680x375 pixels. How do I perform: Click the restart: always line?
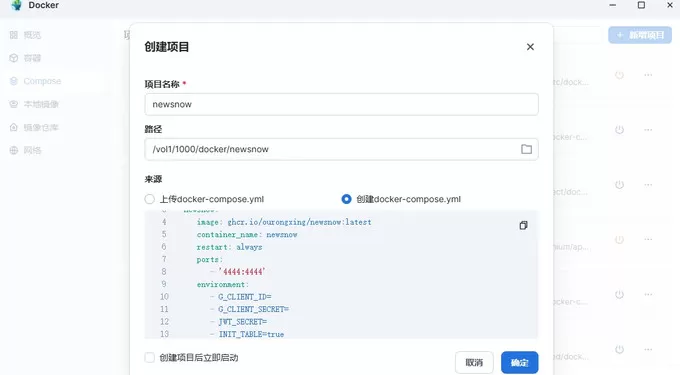pos(229,247)
